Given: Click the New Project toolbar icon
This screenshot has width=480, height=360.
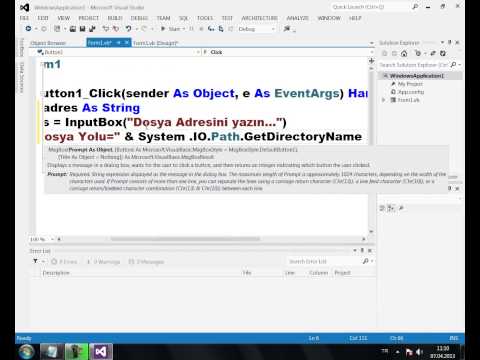Looking at the screenshot, I should click(x=57, y=29).
